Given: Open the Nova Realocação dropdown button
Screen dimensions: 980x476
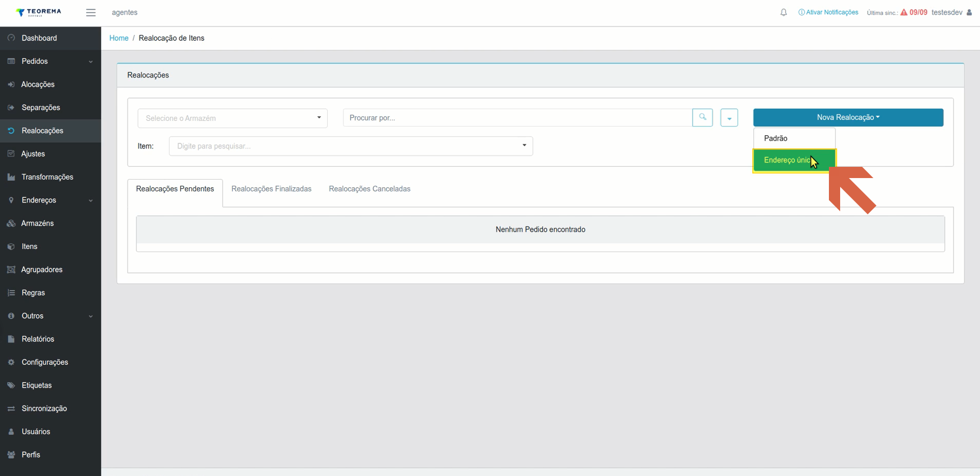Looking at the screenshot, I should (x=848, y=117).
